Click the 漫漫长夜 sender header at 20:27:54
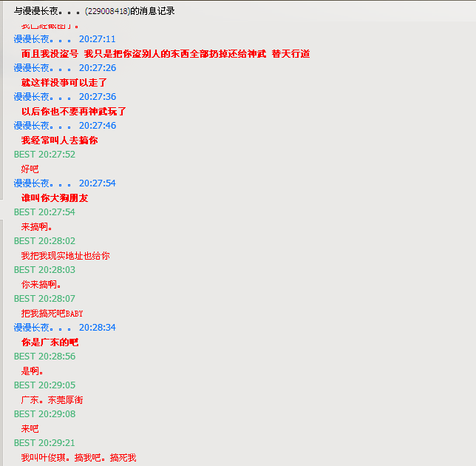 pyautogui.click(x=64, y=183)
